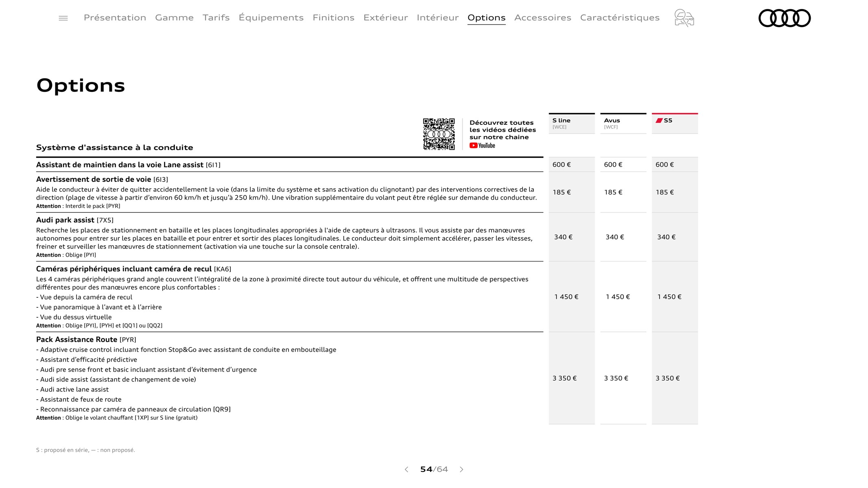Select 'Audi park assist' title
The image size is (868, 488).
click(x=65, y=220)
